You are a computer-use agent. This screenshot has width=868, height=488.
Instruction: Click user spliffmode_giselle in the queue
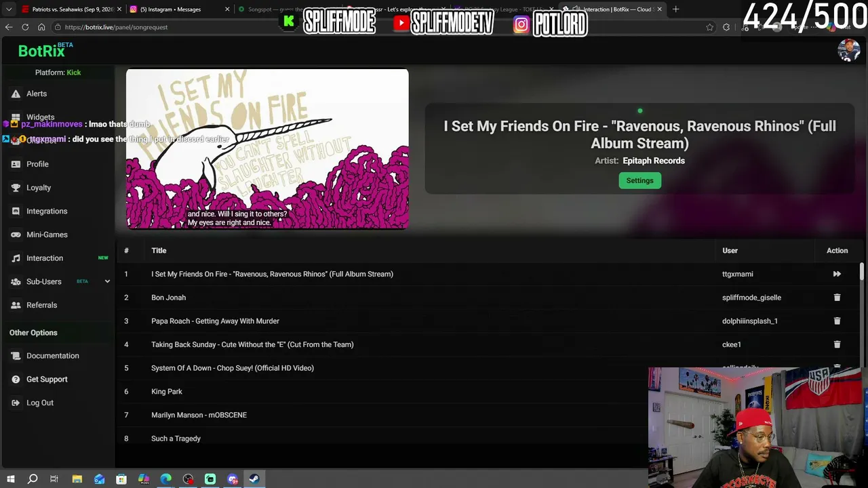[x=751, y=298]
